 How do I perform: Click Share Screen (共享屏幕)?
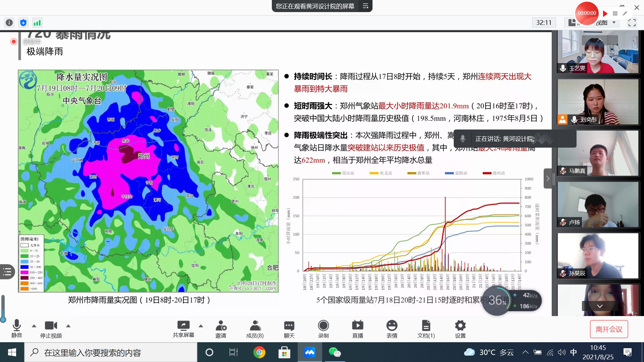(x=183, y=329)
